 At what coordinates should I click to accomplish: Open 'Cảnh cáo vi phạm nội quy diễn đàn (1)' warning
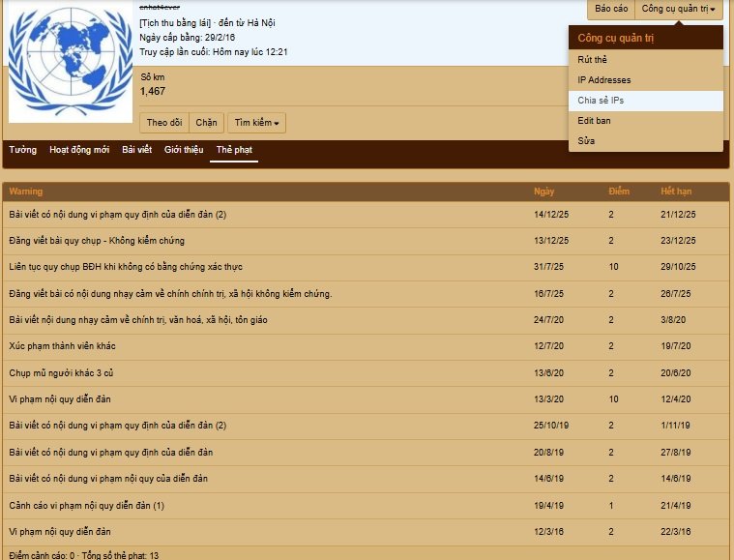[x=87, y=506]
